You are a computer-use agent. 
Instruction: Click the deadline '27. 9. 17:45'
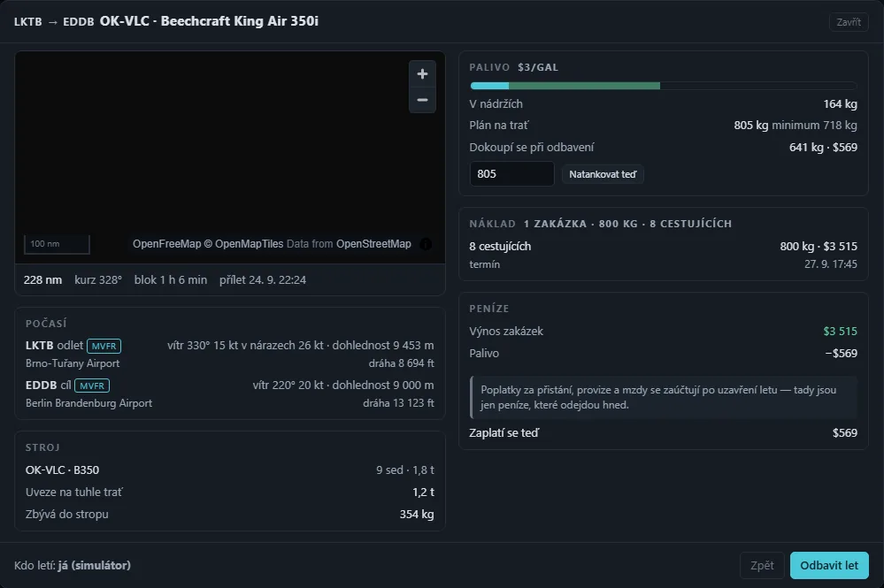click(830, 264)
